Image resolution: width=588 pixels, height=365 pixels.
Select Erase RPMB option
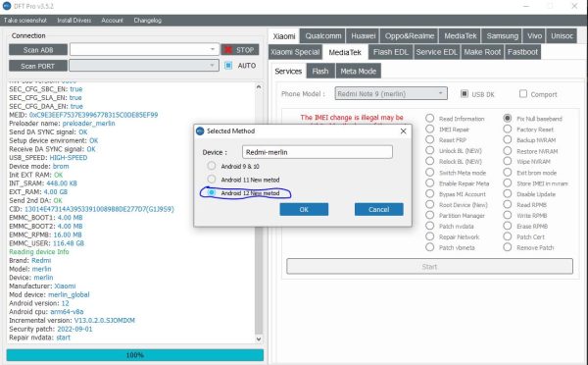click(508, 226)
